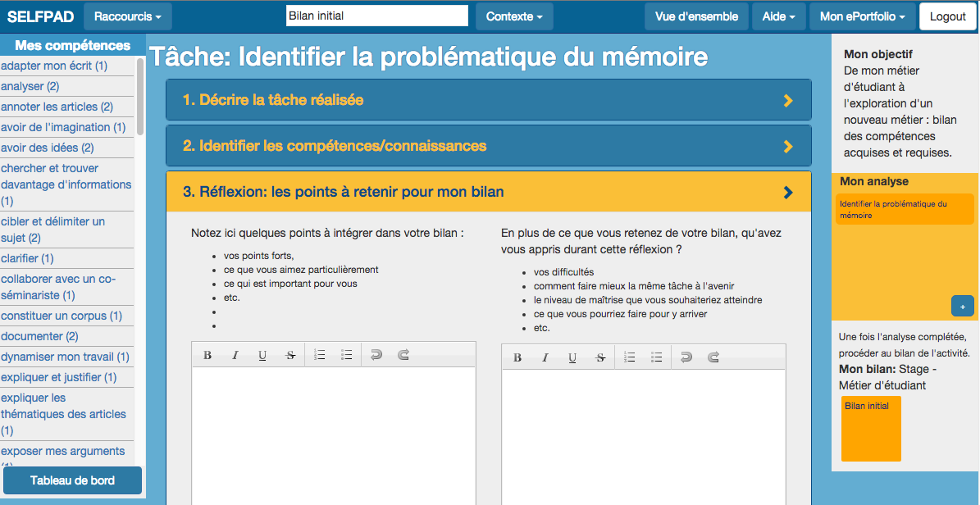Collapse section 3 Réflexion panel header

click(x=488, y=192)
